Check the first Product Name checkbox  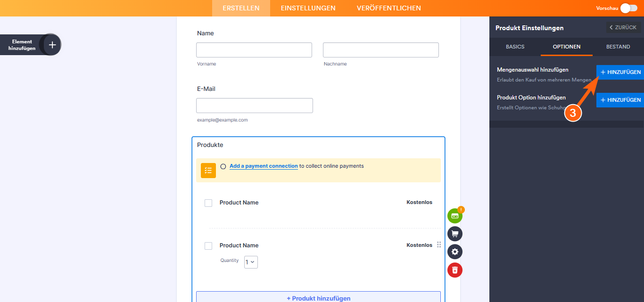(x=208, y=203)
